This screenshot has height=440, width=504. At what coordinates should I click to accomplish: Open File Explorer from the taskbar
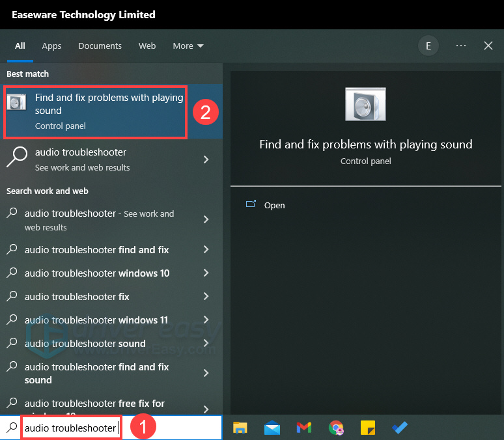pyautogui.click(x=240, y=428)
